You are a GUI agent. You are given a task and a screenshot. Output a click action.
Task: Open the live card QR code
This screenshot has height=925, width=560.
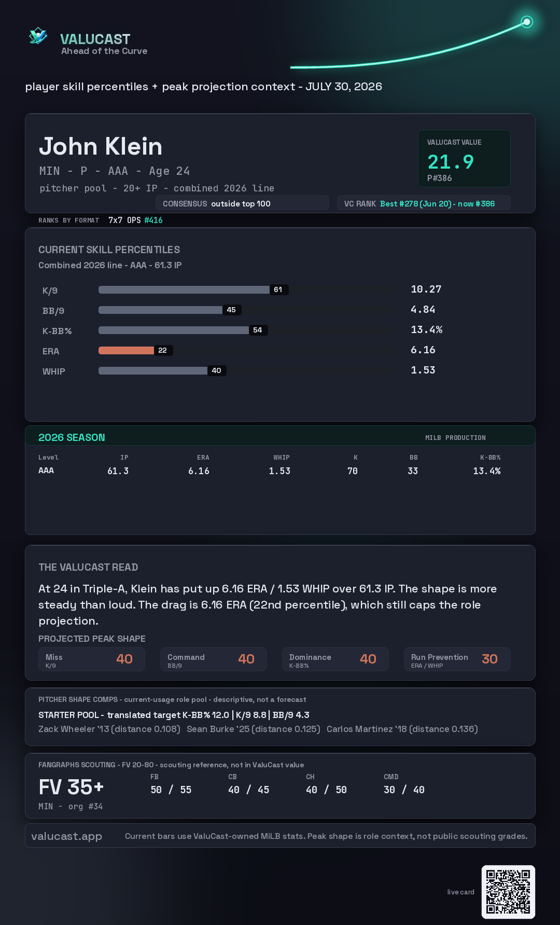click(508, 892)
